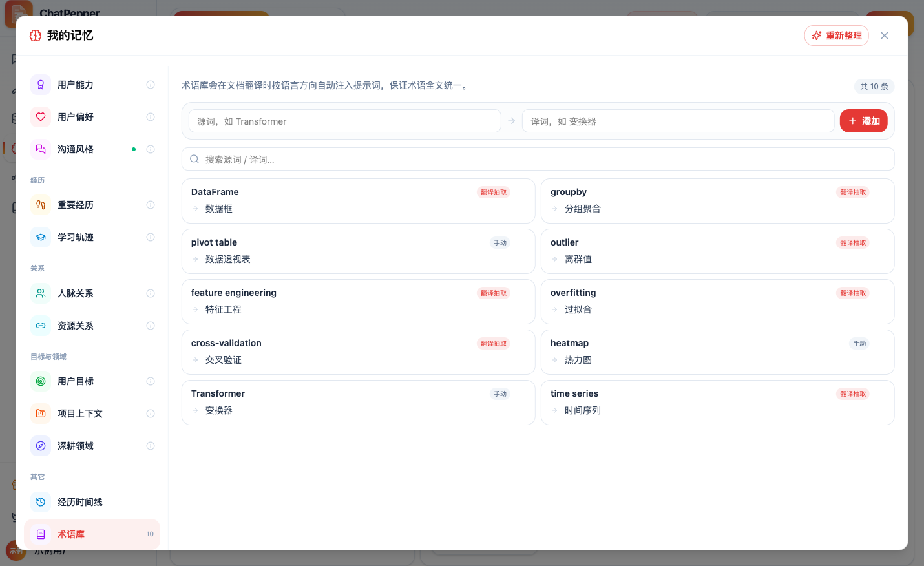Open the groupby glossary entry

(x=718, y=201)
